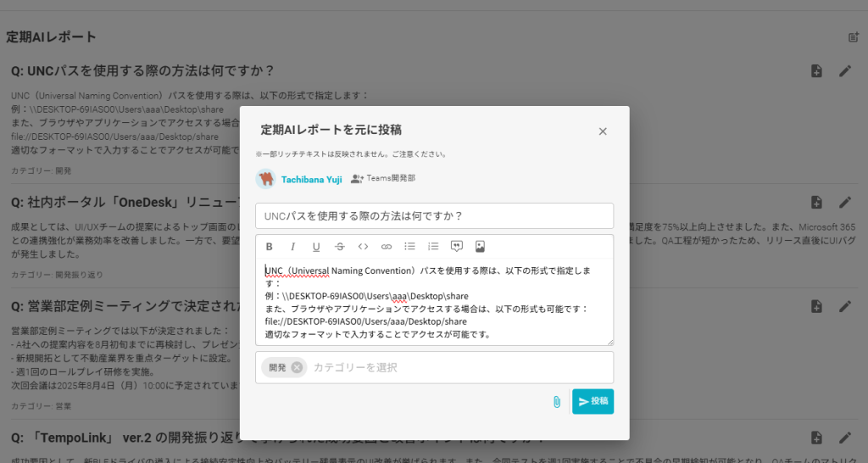
Task: Click into the post body text area
Action: tap(435, 303)
